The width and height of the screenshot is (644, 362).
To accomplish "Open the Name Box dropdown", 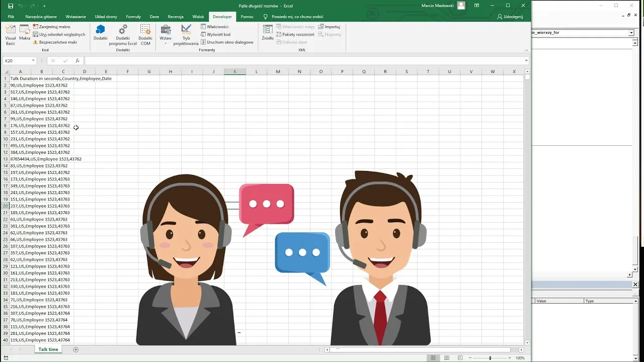I will (33, 61).
